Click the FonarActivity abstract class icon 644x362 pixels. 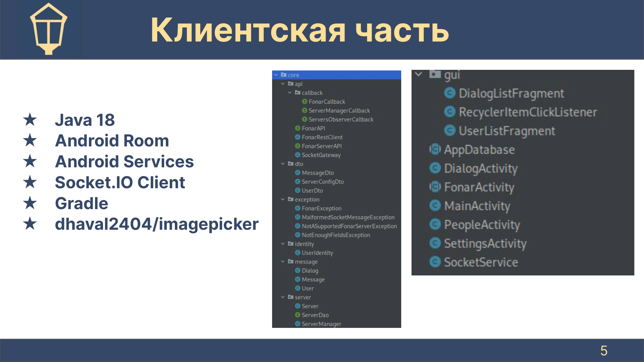click(x=435, y=187)
